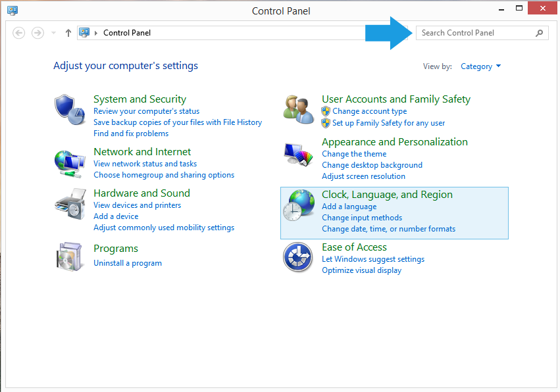Expand the View by Category dropdown
This screenshot has height=392, width=560.
click(x=481, y=66)
